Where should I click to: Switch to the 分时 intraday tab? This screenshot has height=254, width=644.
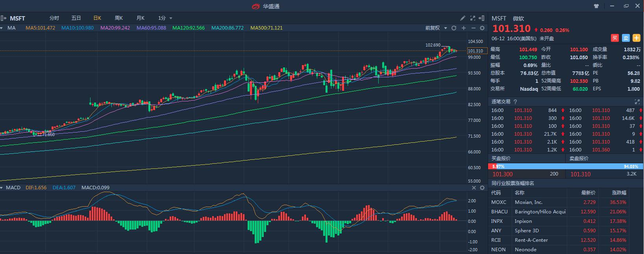(54, 18)
